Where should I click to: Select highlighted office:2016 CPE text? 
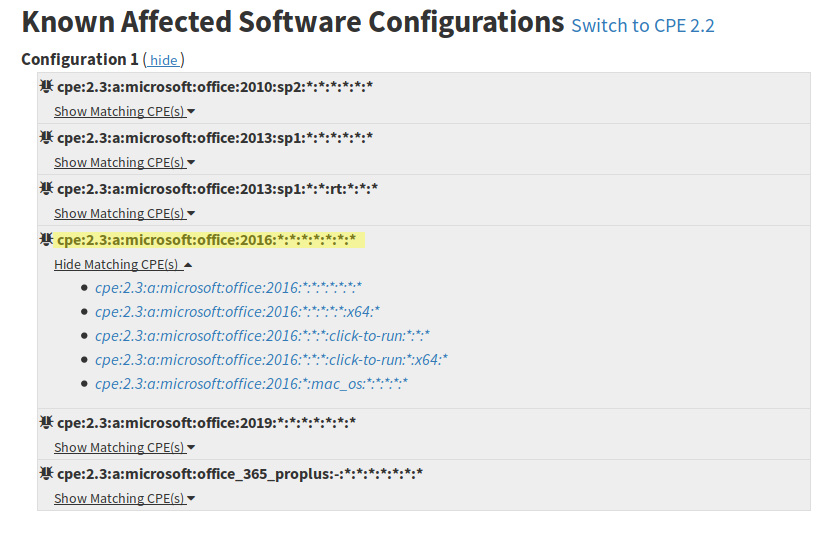[207, 240]
